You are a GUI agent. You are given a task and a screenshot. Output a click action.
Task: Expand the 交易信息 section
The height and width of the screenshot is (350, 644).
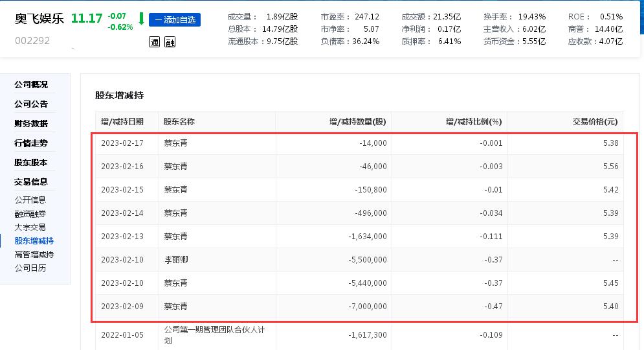tap(31, 182)
